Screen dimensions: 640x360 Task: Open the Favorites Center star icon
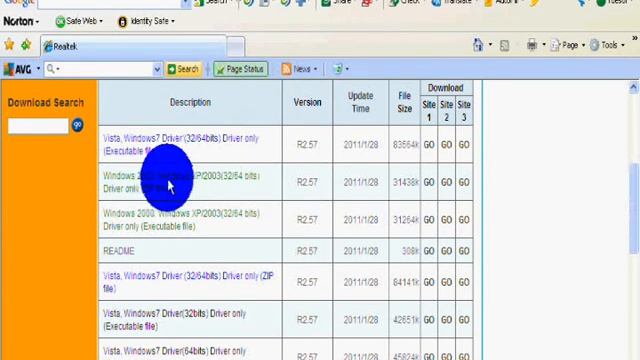pyautogui.click(x=9, y=44)
